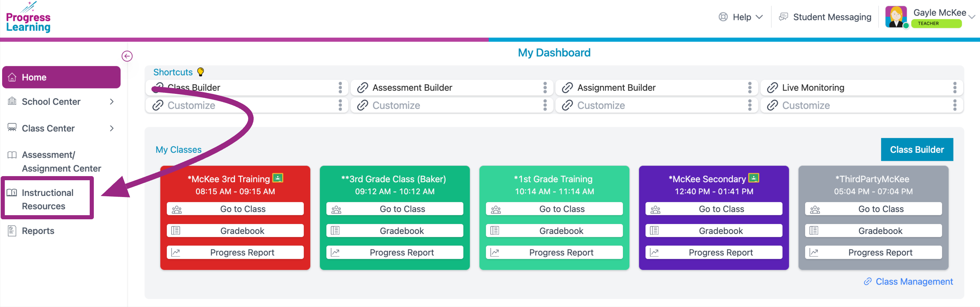Open options for the Assignment Builder shortcut

tap(750, 88)
